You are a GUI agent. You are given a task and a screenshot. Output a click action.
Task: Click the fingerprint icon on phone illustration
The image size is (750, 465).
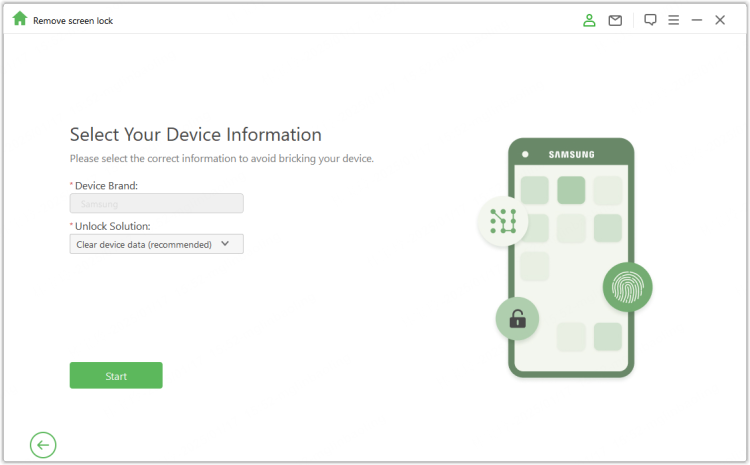(x=627, y=288)
